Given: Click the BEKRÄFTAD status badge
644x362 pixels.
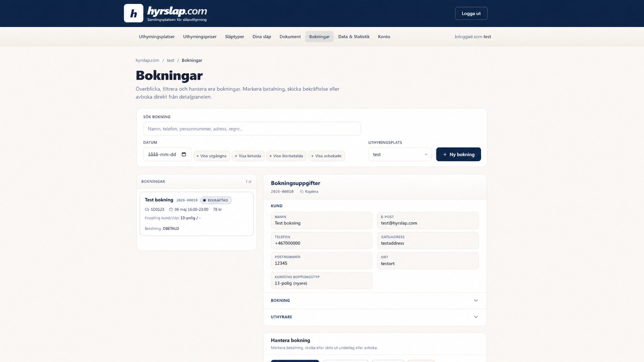Looking at the screenshot, I should 216,200.
